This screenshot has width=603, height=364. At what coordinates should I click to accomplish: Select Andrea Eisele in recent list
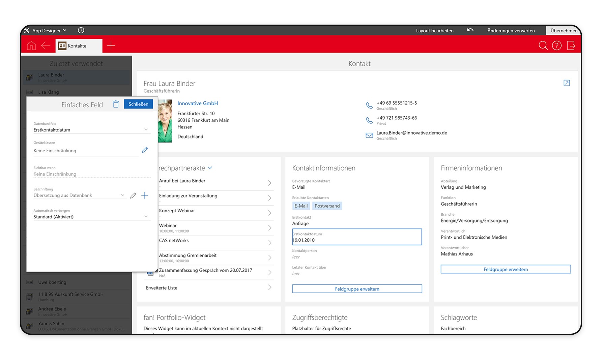tap(76, 311)
